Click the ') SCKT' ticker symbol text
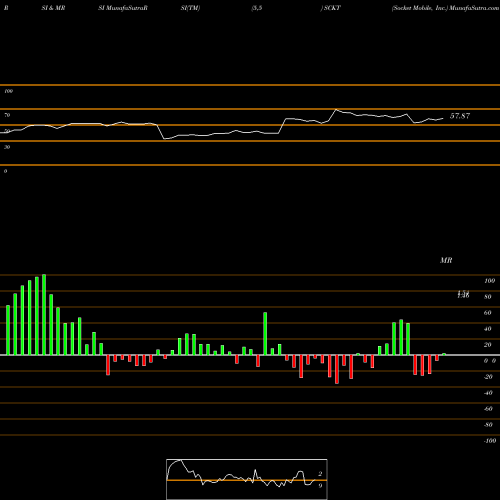Image resolution: width=500 pixels, height=500 pixels. [330, 8]
